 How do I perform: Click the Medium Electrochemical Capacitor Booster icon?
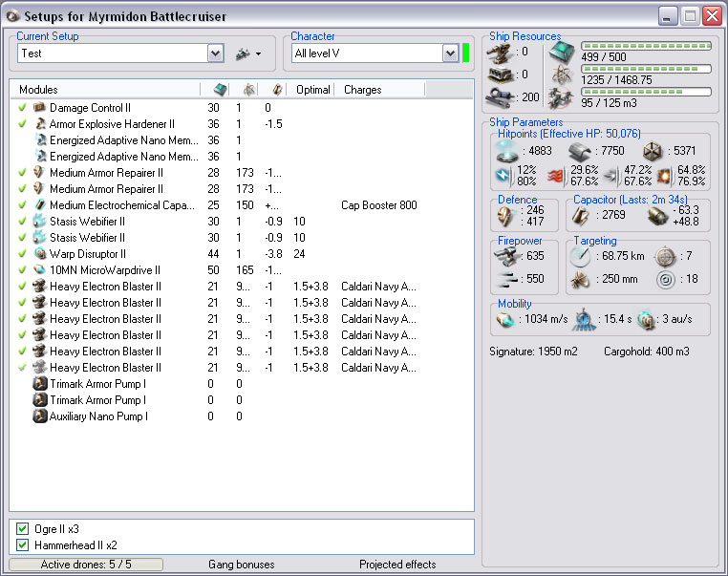tap(40, 205)
